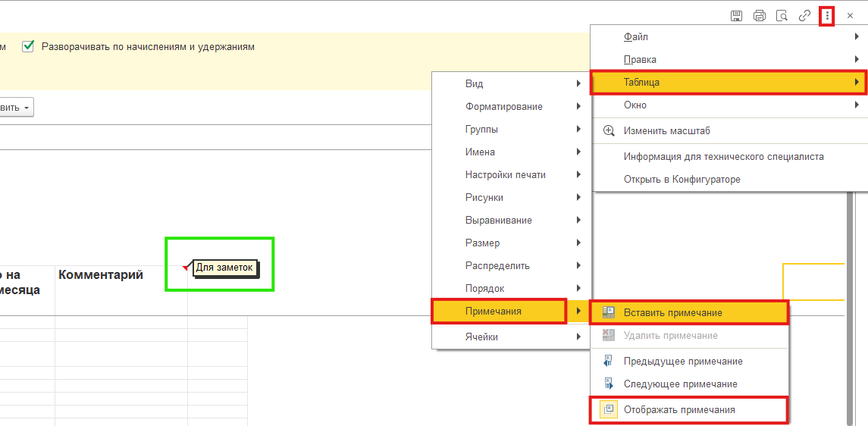Expand the Форматирование submenu arrow
The image size is (868, 426).
[x=578, y=106]
